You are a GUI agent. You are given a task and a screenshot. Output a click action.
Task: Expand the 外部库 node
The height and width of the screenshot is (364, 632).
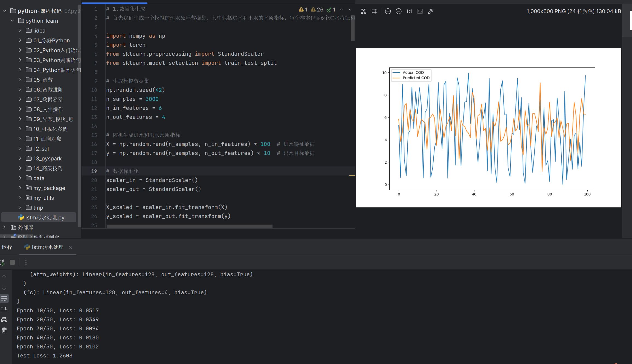(x=5, y=227)
